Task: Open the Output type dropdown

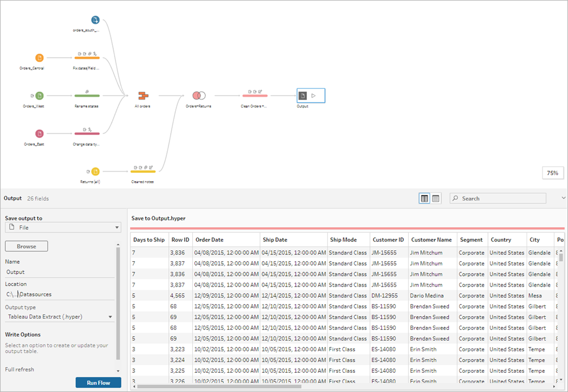Action: (x=60, y=317)
